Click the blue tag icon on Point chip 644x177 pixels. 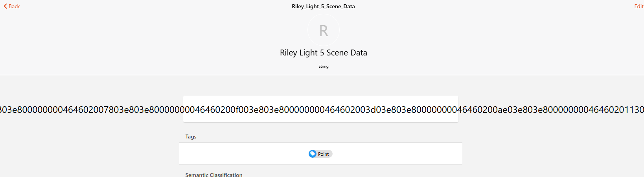[x=313, y=154]
